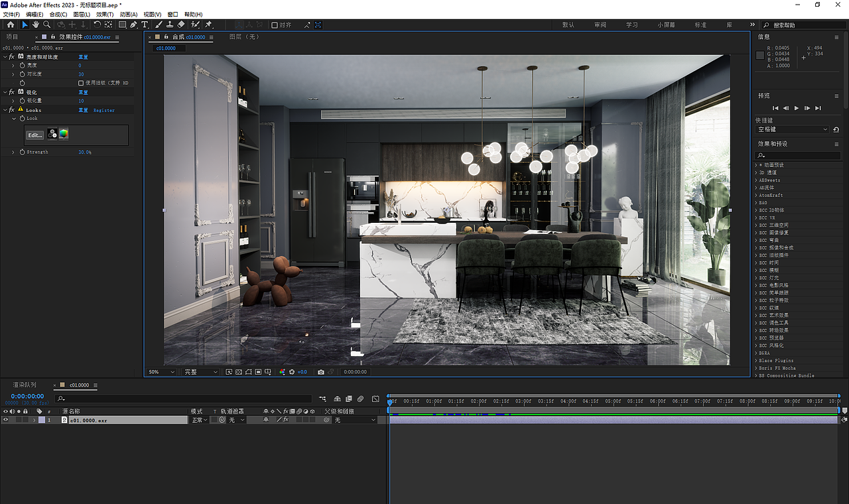
Task: Toggle the fx switch of Looks effect
Action: pos(12,109)
